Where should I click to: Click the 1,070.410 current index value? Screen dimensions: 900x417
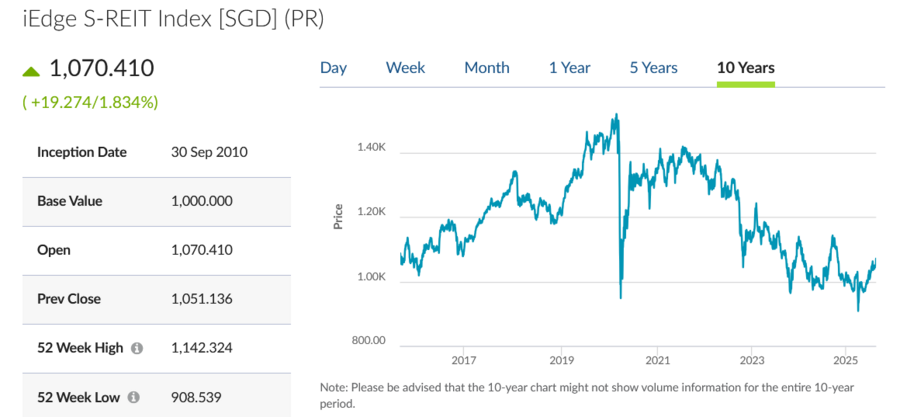101,69
